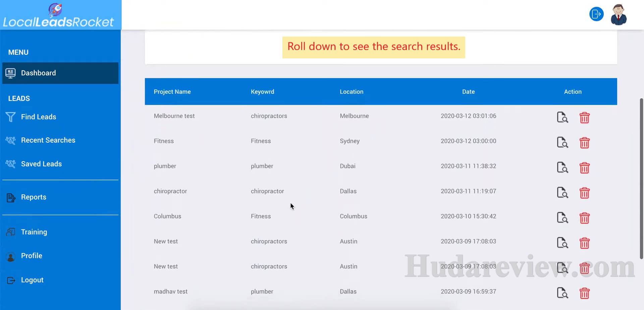Open the Saved Leads section
Image resolution: width=644 pixels, height=310 pixels.
41,164
